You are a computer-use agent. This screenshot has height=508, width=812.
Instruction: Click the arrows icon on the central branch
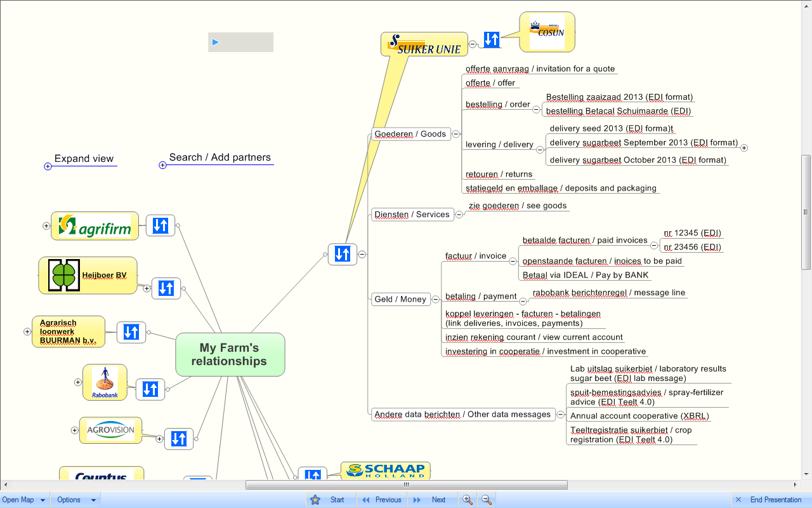pyautogui.click(x=343, y=254)
